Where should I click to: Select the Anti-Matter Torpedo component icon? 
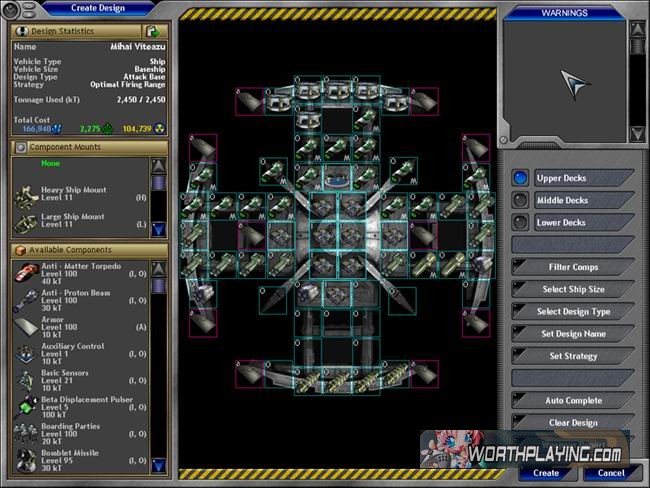[x=27, y=273]
